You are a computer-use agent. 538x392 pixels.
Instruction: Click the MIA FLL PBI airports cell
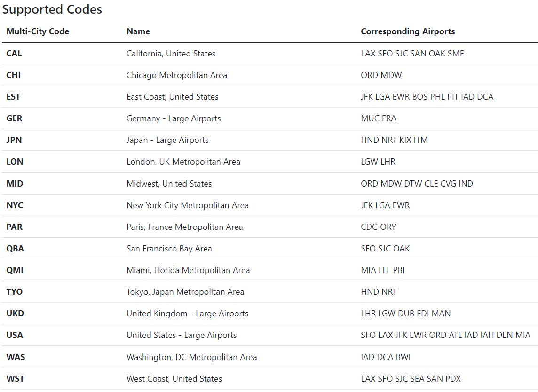[x=383, y=270]
